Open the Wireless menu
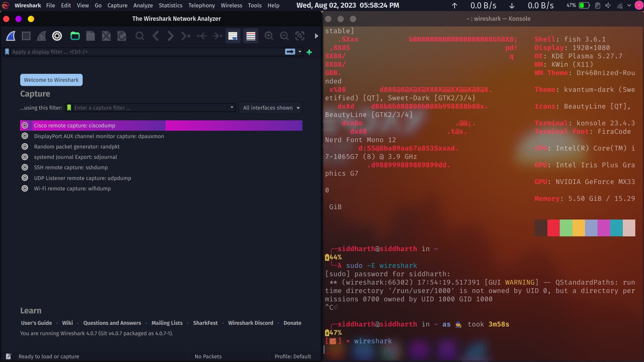Viewport: 644px width, 362px height. tap(231, 5)
